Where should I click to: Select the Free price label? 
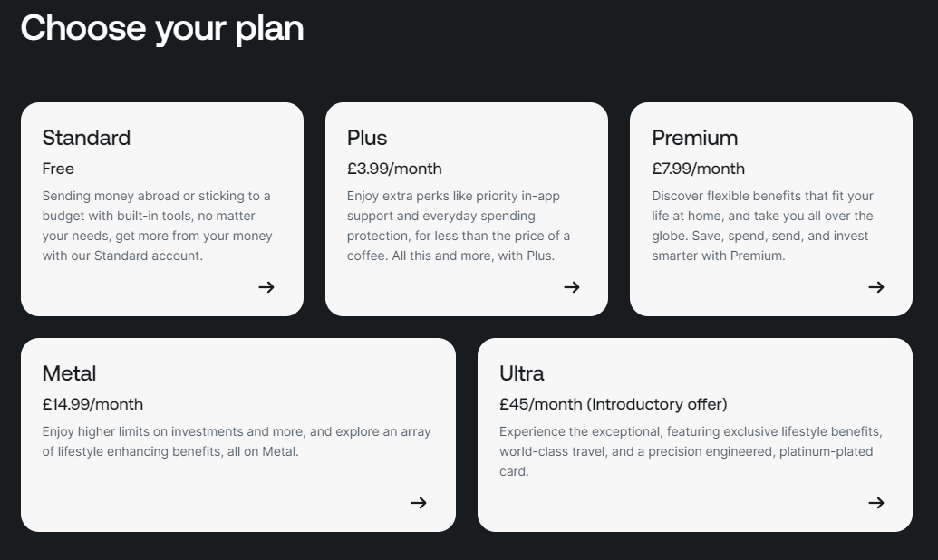tap(58, 169)
